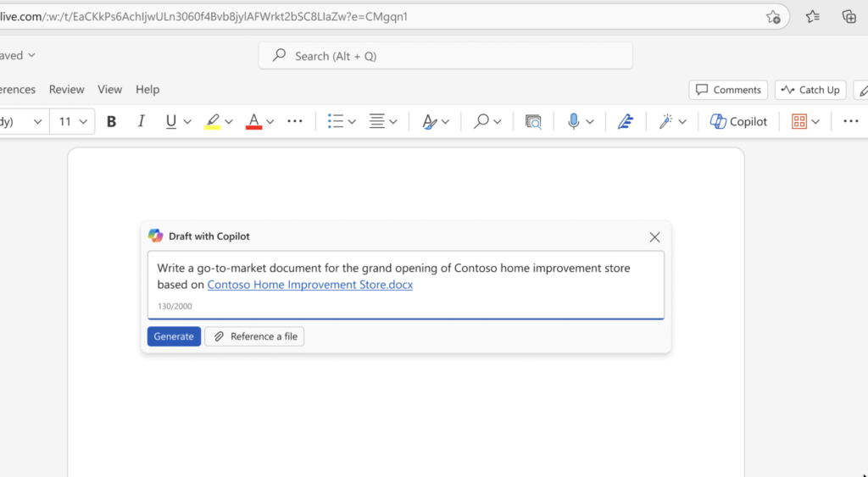Image resolution: width=868 pixels, height=477 pixels.
Task: Click the 130/2000 character counter
Action: click(x=175, y=306)
